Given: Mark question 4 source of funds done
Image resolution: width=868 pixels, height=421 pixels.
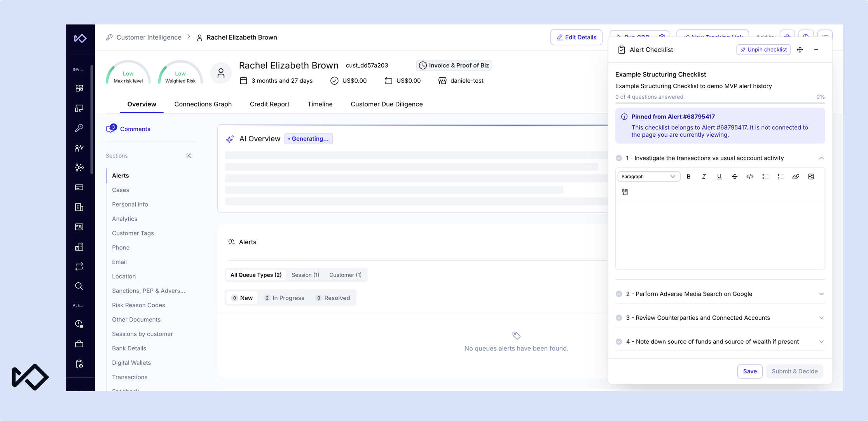Looking at the screenshot, I should point(619,342).
